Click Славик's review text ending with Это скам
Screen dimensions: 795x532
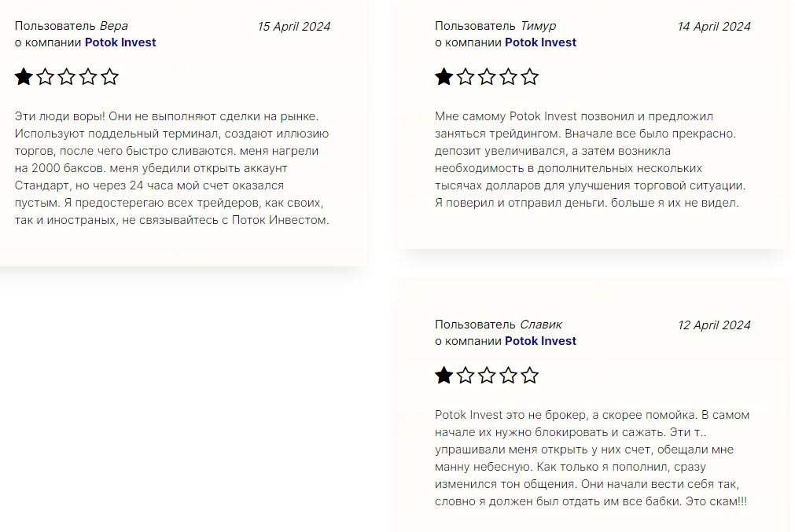[x=590, y=457]
